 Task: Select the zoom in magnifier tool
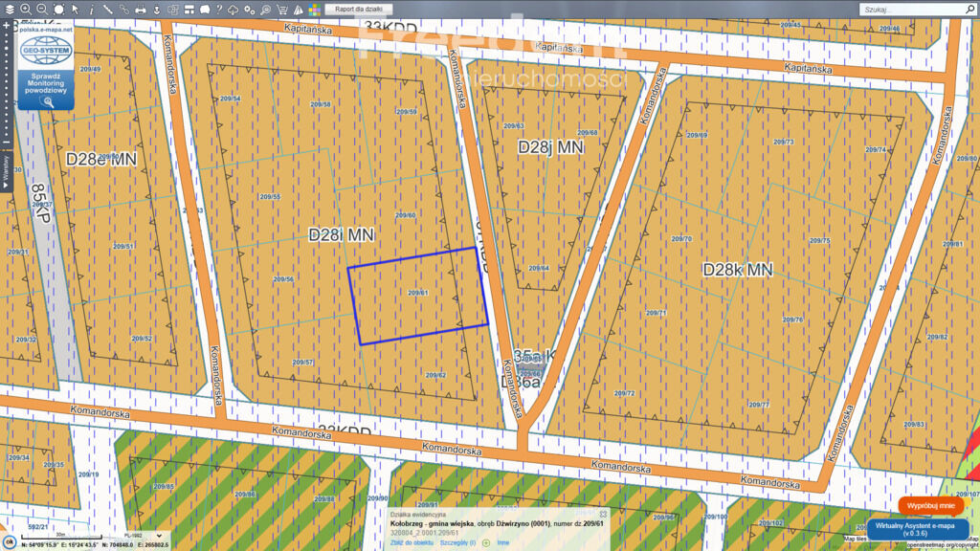[x=26, y=9]
